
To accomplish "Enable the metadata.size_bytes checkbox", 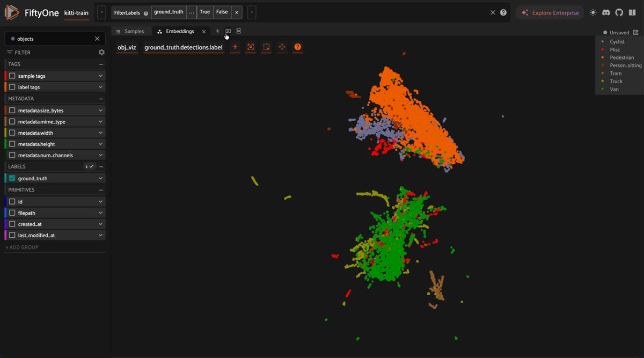I will [x=12, y=110].
